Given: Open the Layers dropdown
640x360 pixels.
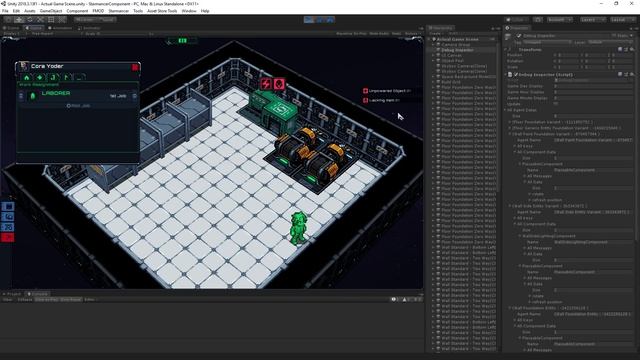Looking at the screenshot, I should point(592,20).
